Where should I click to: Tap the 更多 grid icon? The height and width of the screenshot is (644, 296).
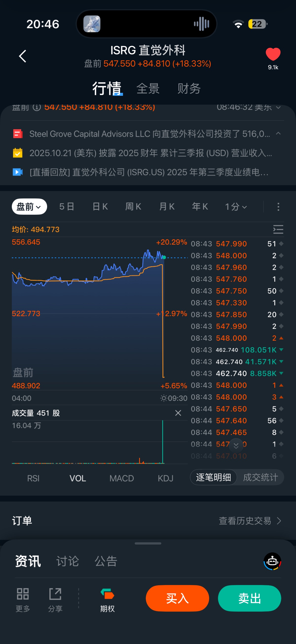23,594
